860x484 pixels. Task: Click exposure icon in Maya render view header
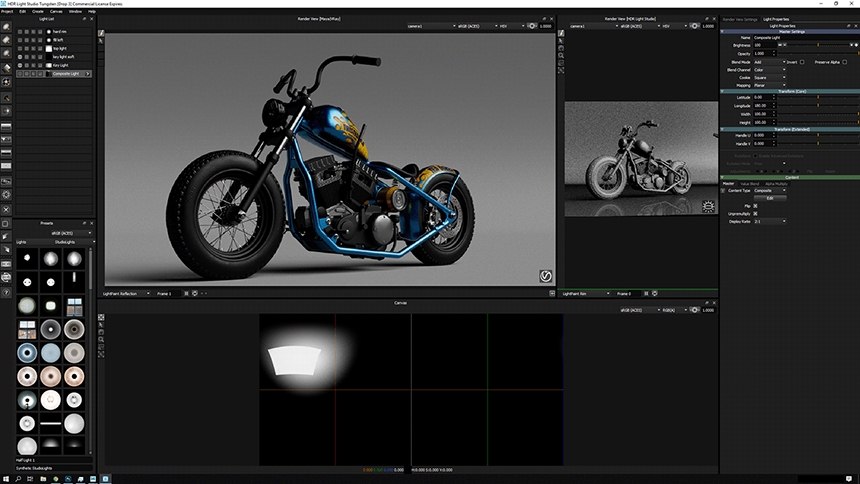pyautogui.click(x=531, y=26)
